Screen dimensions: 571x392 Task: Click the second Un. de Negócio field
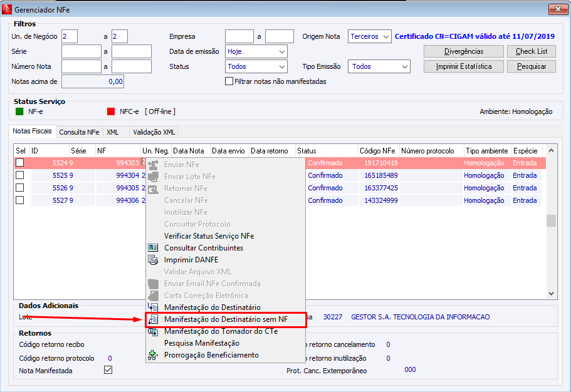click(x=120, y=36)
